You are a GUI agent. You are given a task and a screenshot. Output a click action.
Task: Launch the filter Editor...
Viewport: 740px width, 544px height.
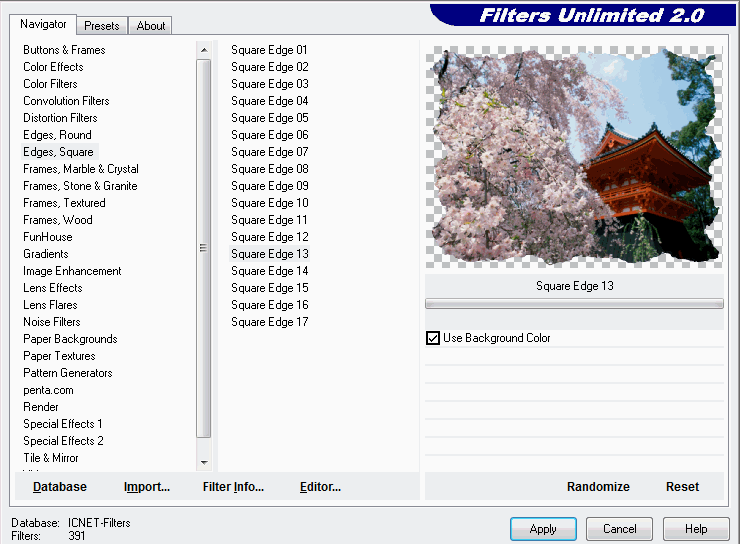click(x=320, y=487)
